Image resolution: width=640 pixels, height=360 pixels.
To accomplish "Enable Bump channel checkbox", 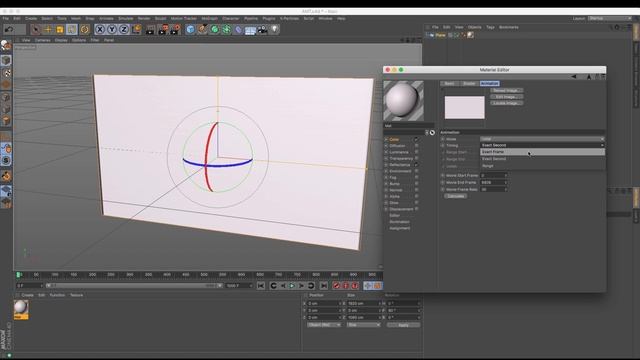I will pos(416,184).
